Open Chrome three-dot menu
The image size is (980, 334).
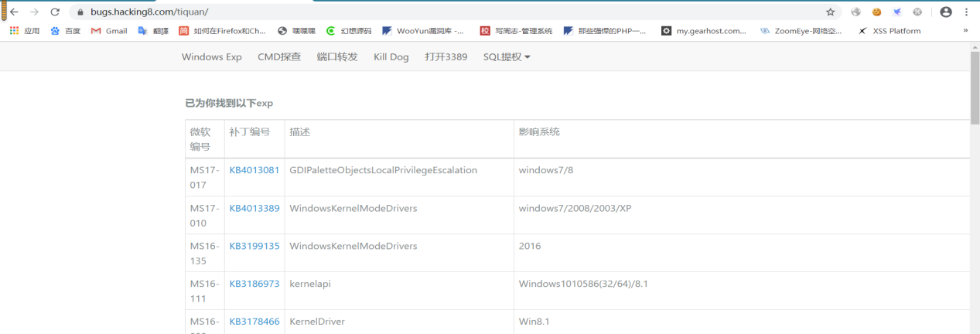click(966, 12)
